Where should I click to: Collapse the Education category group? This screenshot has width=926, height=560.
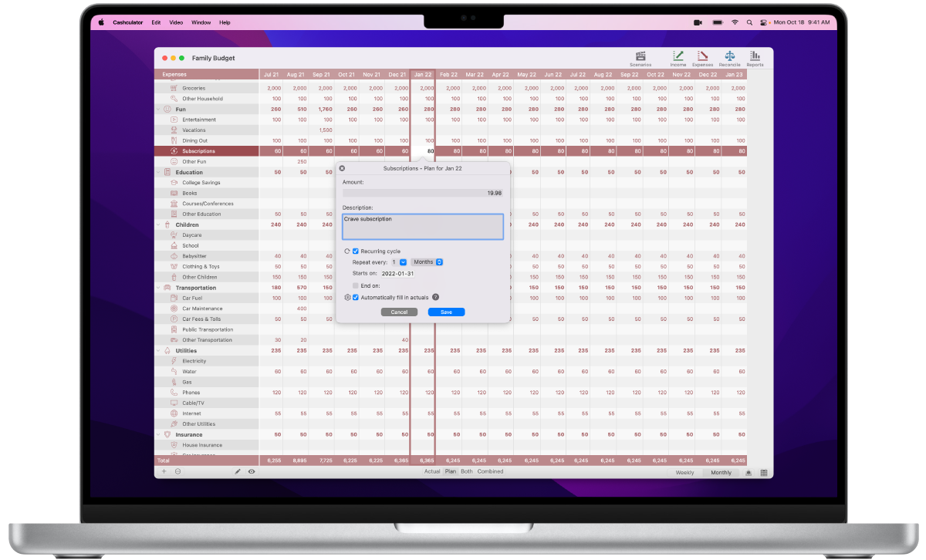coord(158,172)
